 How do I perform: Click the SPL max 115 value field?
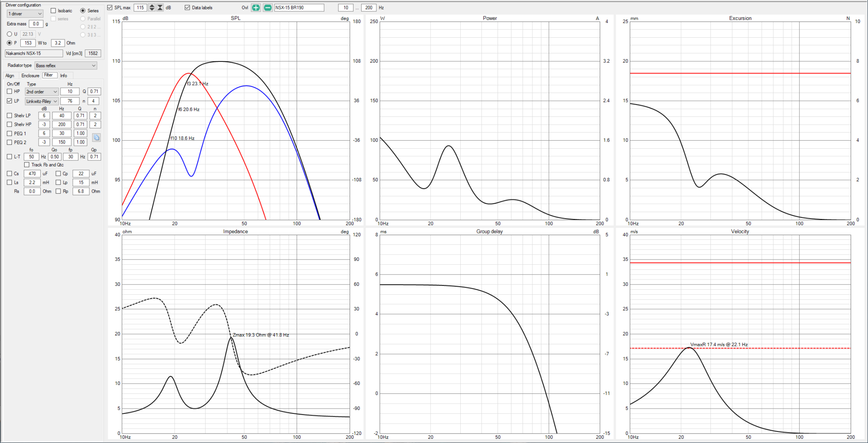(140, 8)
